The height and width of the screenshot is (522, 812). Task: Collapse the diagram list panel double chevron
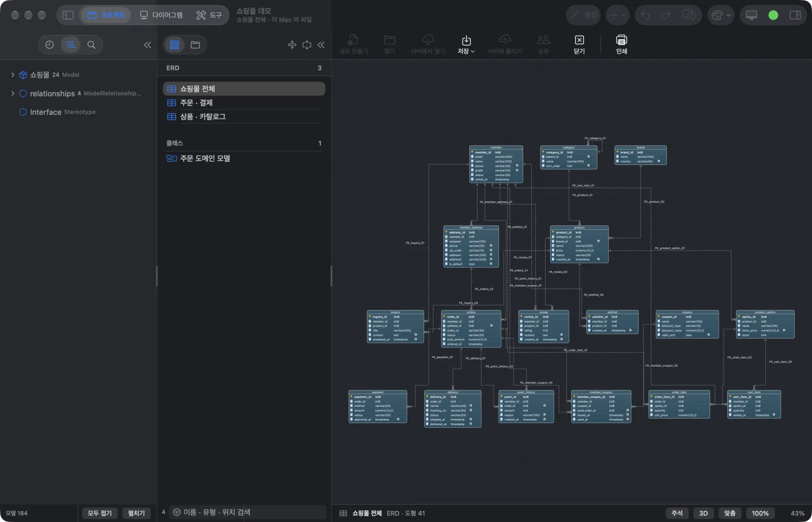(321, 45)
